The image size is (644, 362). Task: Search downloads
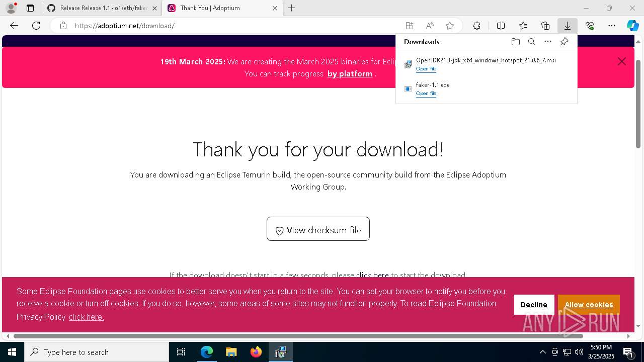[531, 42]
